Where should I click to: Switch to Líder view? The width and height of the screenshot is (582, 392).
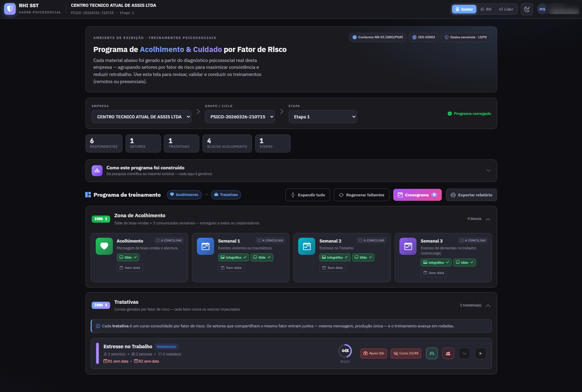click(x=506, y=9)
